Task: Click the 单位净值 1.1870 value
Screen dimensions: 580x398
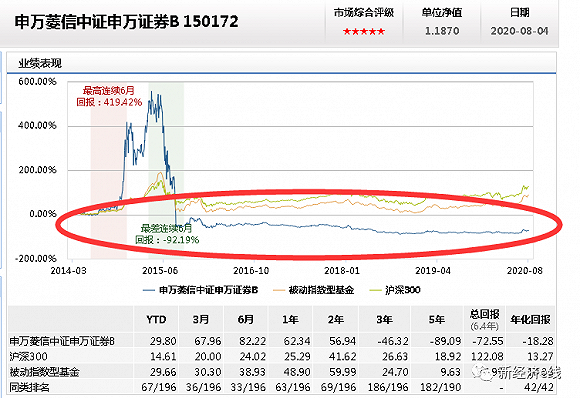Action: [442, 31]
